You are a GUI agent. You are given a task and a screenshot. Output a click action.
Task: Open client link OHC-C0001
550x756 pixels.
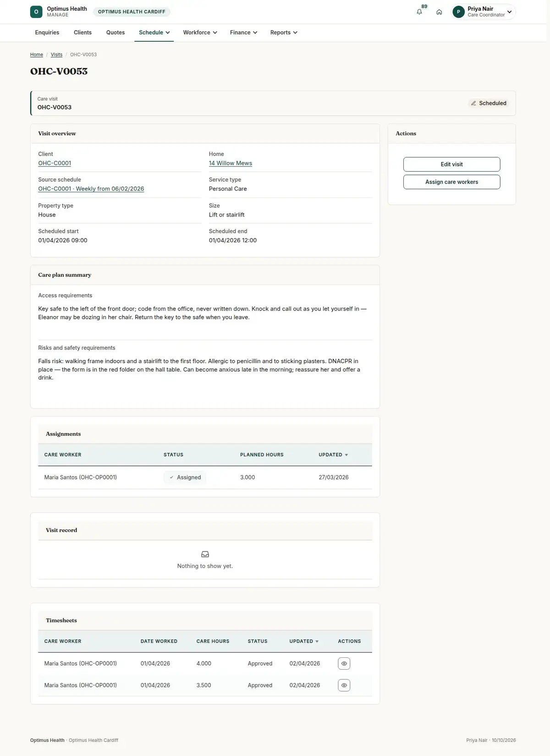(55, 163)
